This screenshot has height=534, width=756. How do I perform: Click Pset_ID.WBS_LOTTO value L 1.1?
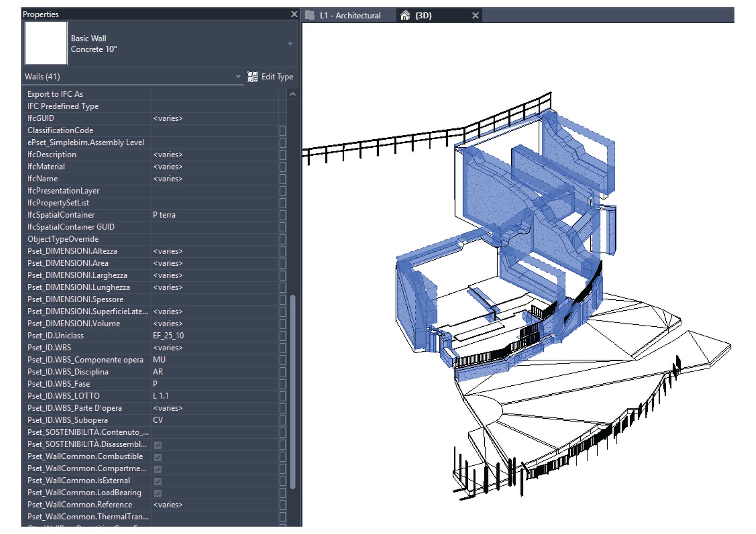pyautogui.click(x=161, y=396)
